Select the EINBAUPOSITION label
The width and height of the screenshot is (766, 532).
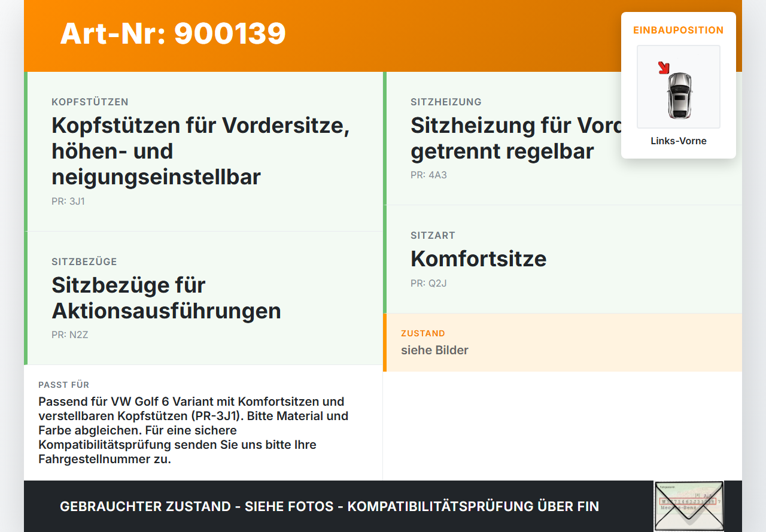coord(679,30)
